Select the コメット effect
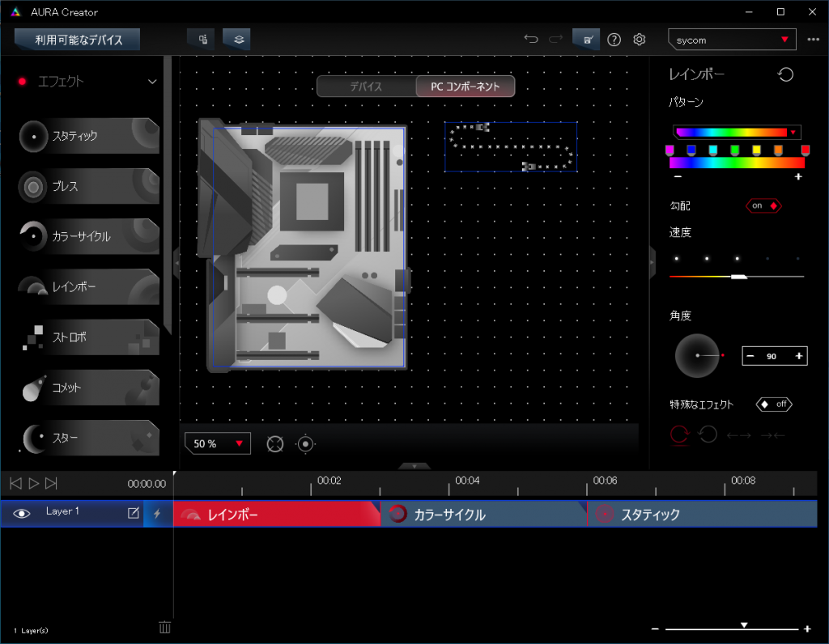The image size is (829, 644). (89, 388)
